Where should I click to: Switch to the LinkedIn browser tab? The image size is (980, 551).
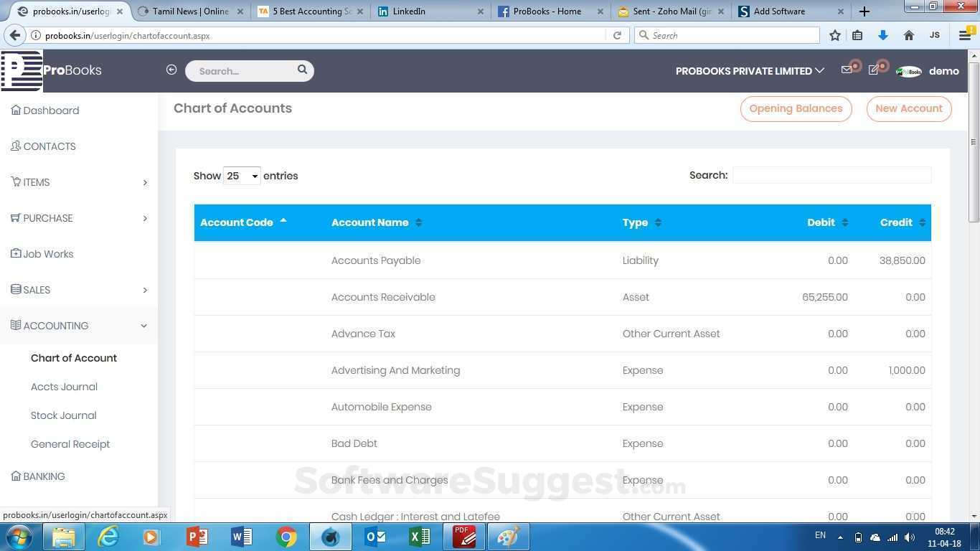point(430,11)
